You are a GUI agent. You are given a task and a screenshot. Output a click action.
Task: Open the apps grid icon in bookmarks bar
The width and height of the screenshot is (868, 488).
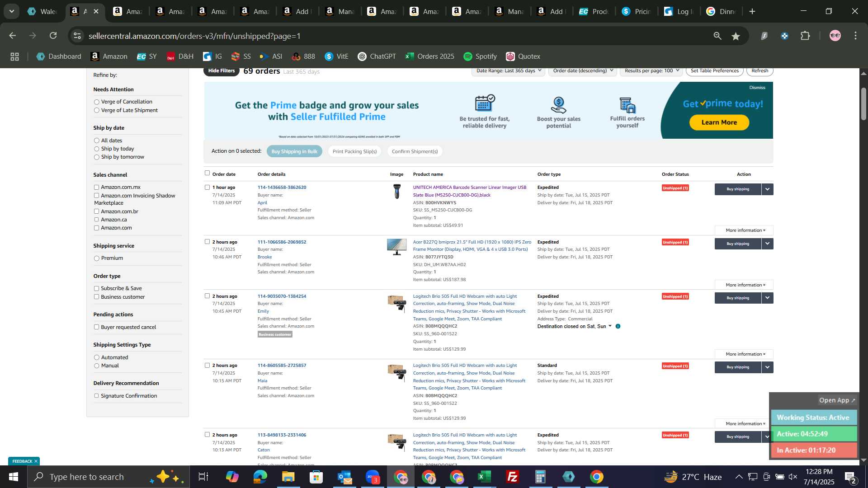tap(14, 56)
